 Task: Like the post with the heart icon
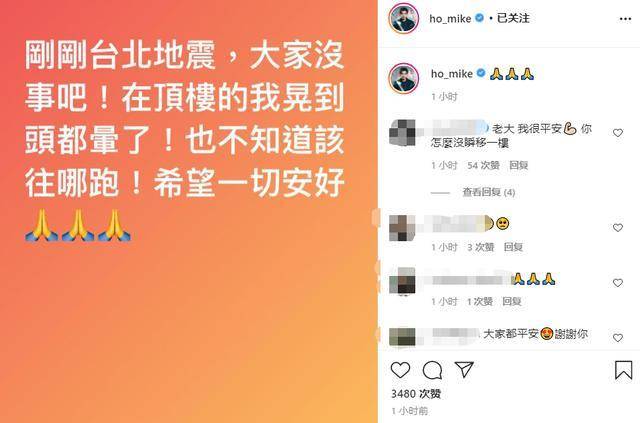coord(400,370)
